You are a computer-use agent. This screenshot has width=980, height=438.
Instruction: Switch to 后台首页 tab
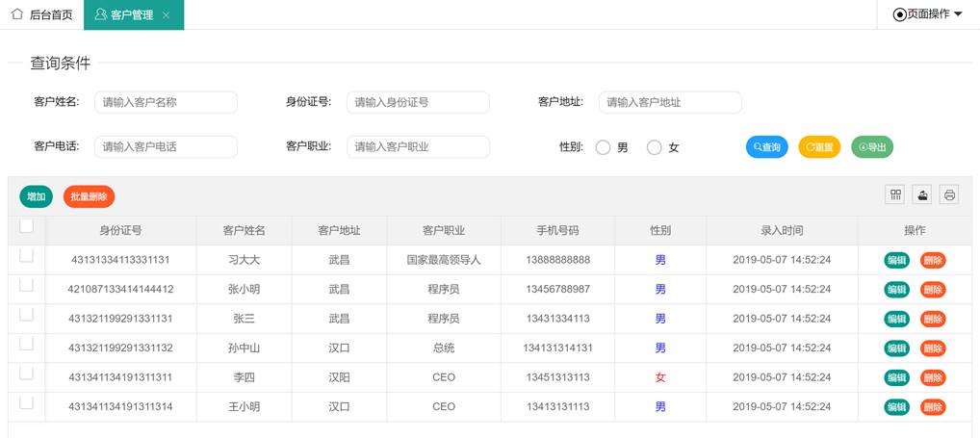[x=41, y=15]
